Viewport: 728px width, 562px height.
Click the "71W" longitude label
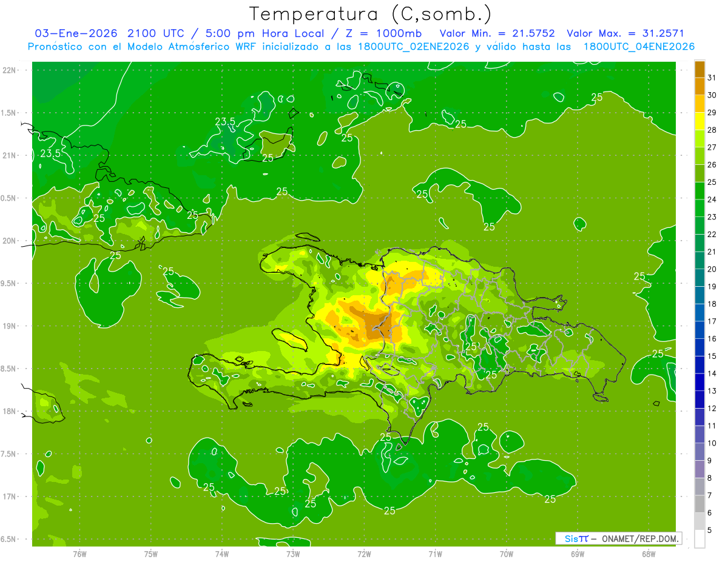tap(435, 554)
